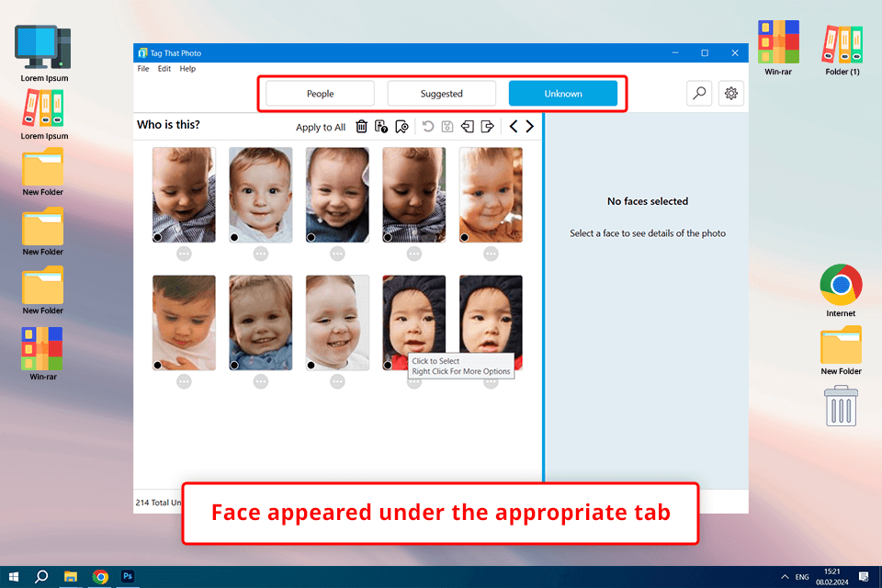882x588 pixels.
Task: Click the person with question mark icon
Action: 380,127
